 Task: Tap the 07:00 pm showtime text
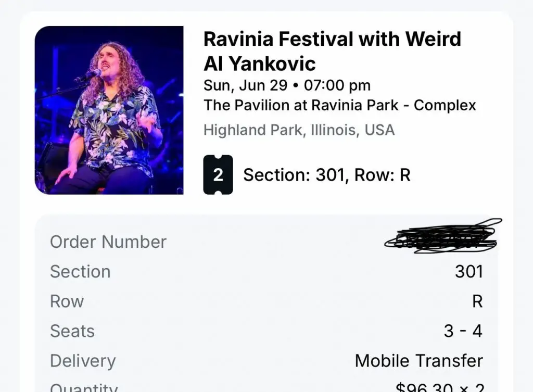pyautogui.click(x=337, y=85)
